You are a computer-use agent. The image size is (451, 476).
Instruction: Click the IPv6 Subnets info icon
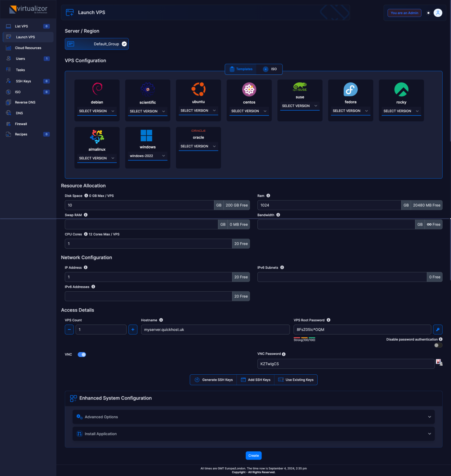coord(282,267)
